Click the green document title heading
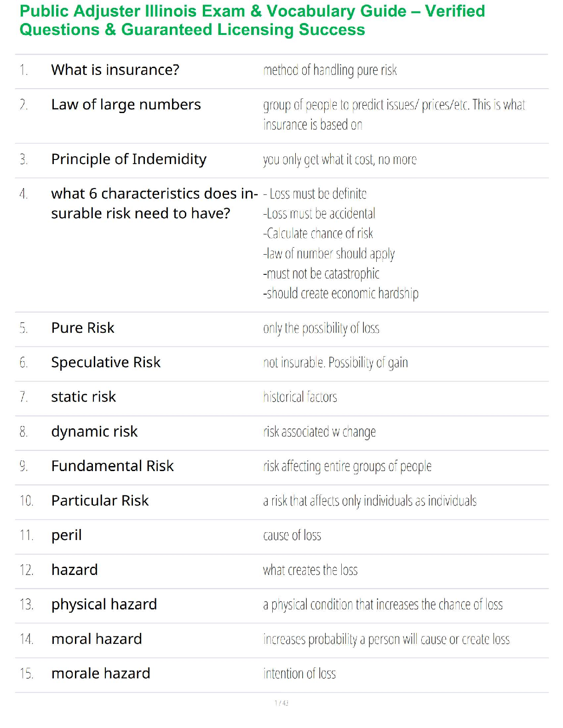 click(252, 20)
